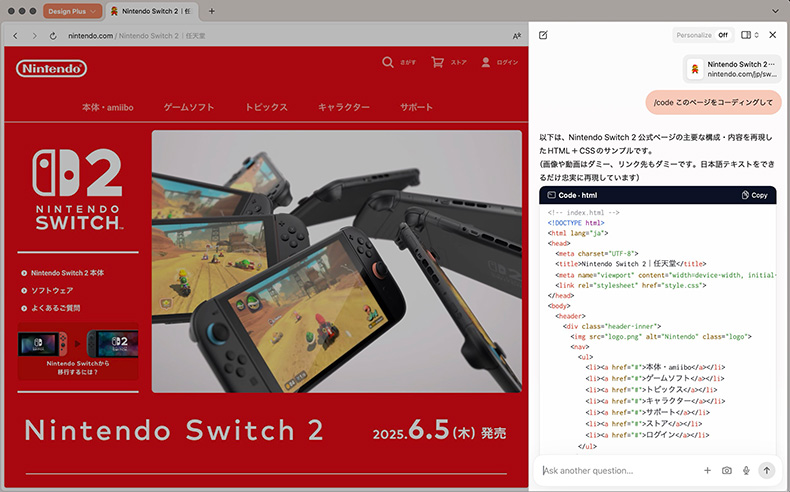The height and width of the screenshot is (492, 790).
Task: Click the Nintendo Switch 2 logo in sidebar
Action: pyautogui.click(x=78, y=189)
